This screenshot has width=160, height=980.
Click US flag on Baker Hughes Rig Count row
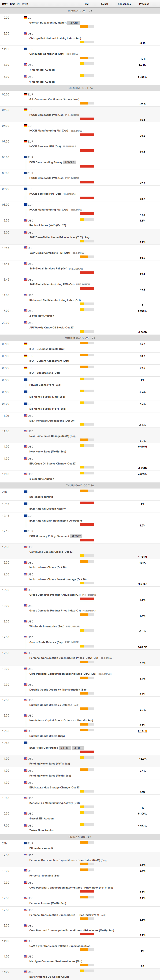pos(26,972)
